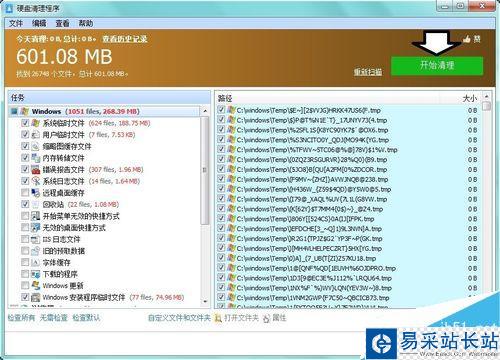The height and width of the screenshot is (360, 500).
Task: Click the 开始菜单无效的快捷方式 item icon
Action: click(x=36, y=216)
